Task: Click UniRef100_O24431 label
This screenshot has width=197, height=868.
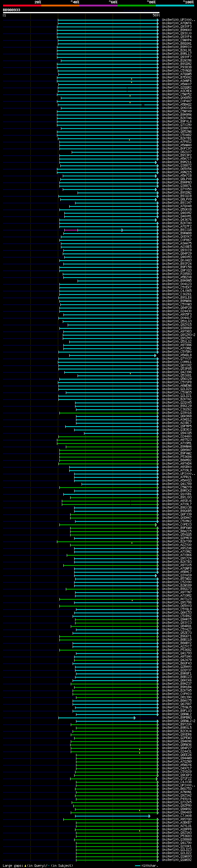Action: click(x=177, y=751)
